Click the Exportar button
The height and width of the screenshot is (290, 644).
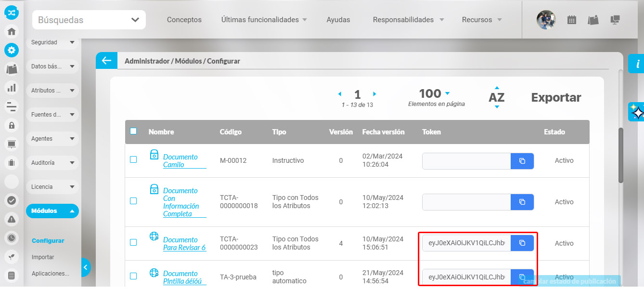(556, 98)
